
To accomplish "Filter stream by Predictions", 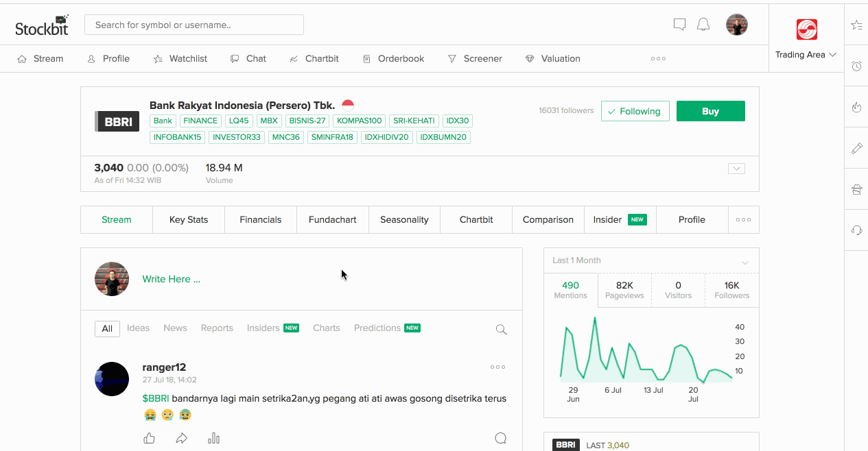I will (x=387, y=328).
